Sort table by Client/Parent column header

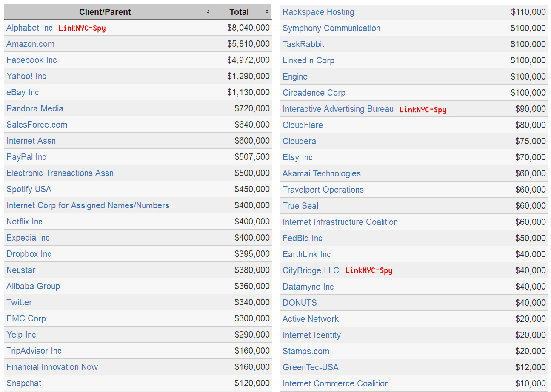point(105,12)
